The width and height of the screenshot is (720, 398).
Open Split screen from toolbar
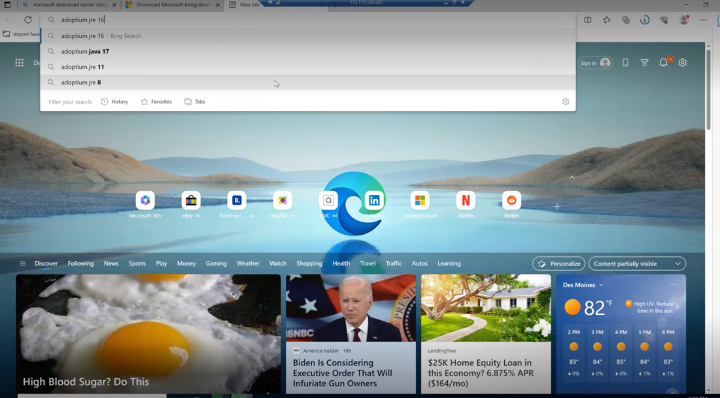(x=587, y=20)
